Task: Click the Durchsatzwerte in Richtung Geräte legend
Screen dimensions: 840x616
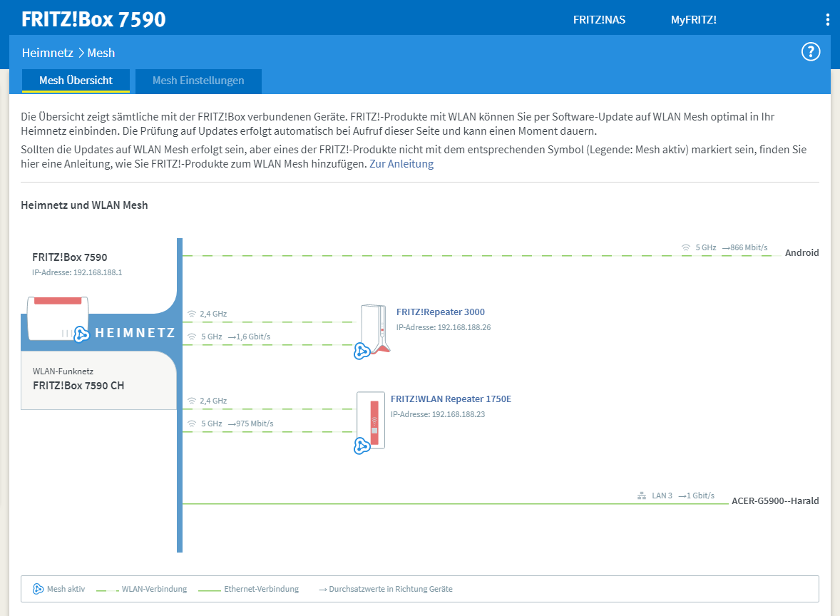Action: click(x=386, y=589)
